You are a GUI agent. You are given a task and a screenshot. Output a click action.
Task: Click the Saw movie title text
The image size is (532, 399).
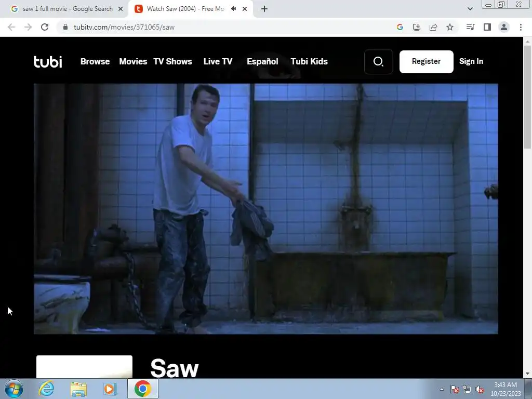point(175,368)
